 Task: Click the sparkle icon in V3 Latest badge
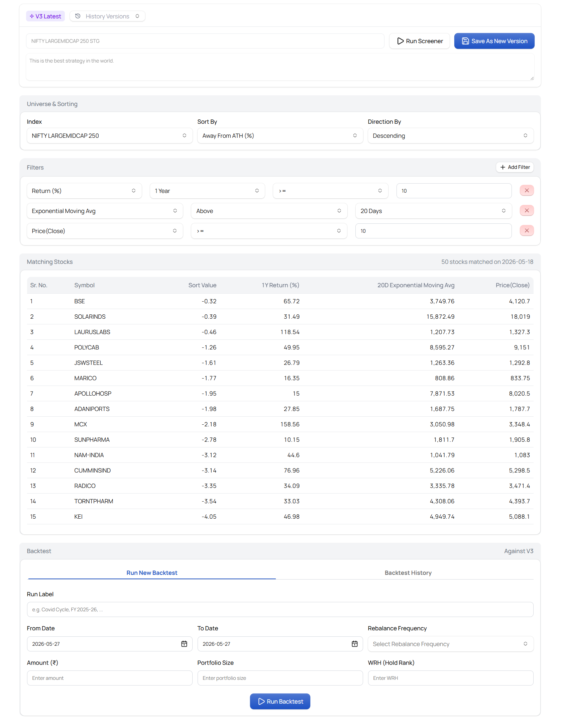coord(32,16)
